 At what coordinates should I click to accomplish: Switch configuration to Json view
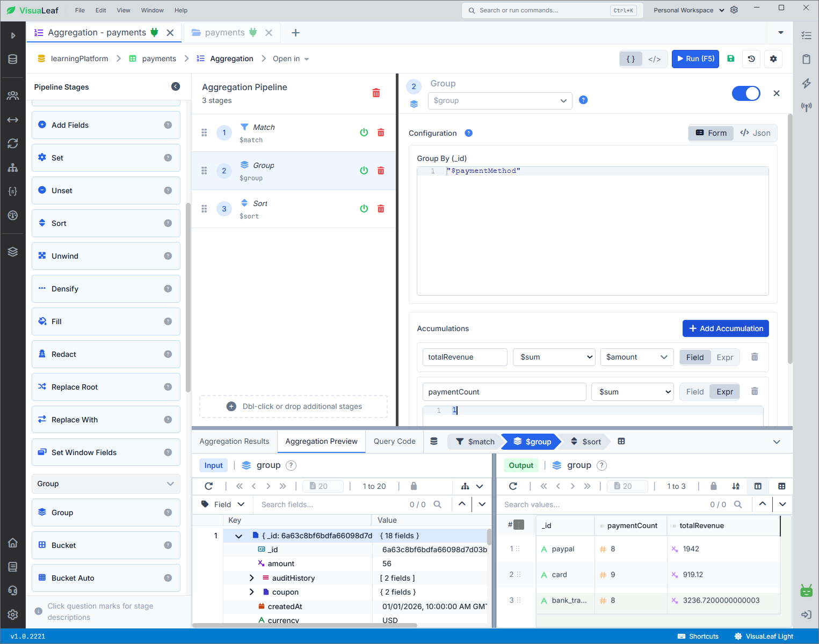(755, 133)
